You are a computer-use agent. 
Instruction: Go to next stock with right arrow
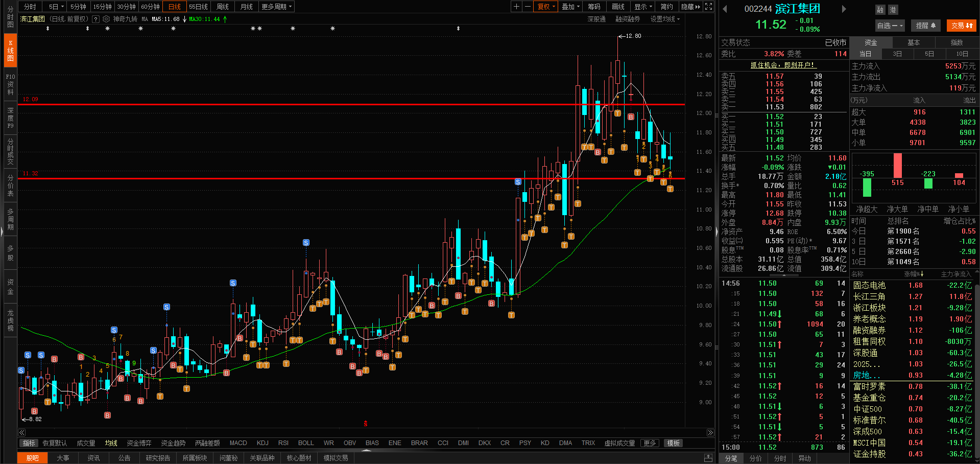click(844, 9)
